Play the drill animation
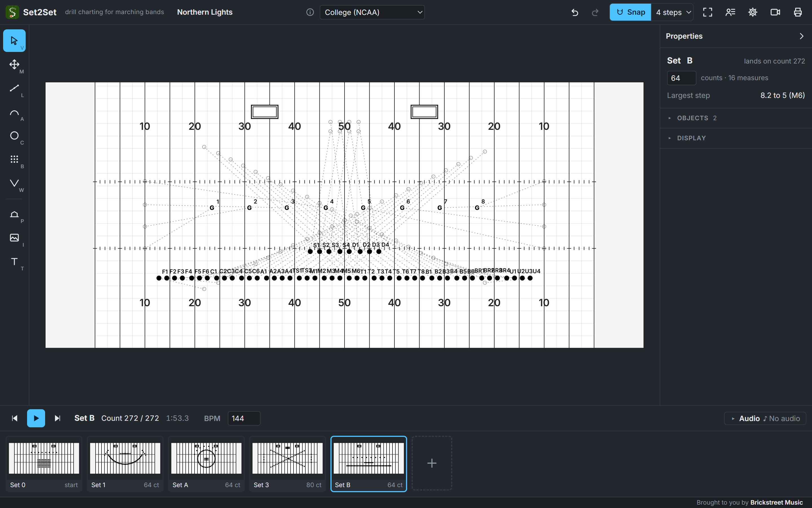812x508 pixels. (x=36, y=418)
